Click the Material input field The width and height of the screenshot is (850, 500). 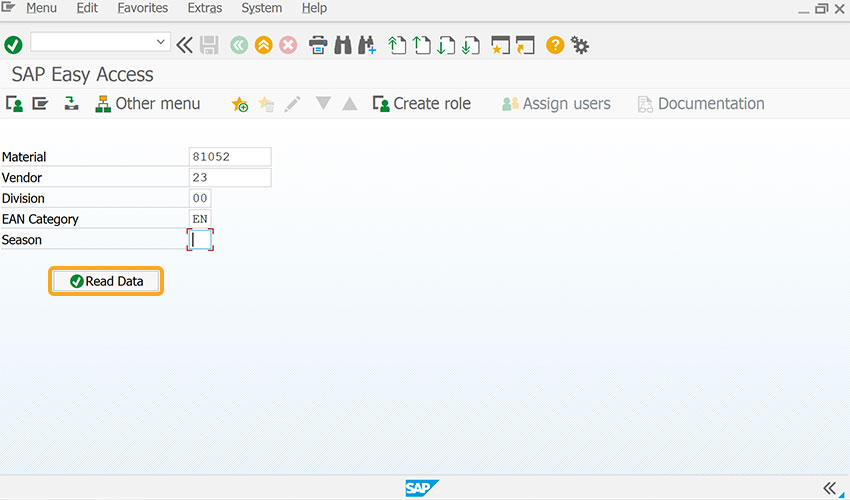[230, 157]
